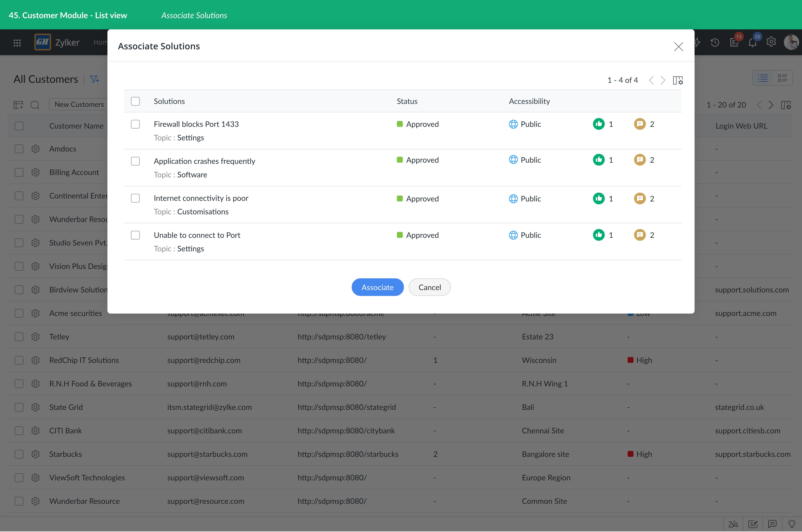Image resolution: width=802 pixels, height=532 pixels.
Task: Go to next page of customers list
Action: [771, 105]
